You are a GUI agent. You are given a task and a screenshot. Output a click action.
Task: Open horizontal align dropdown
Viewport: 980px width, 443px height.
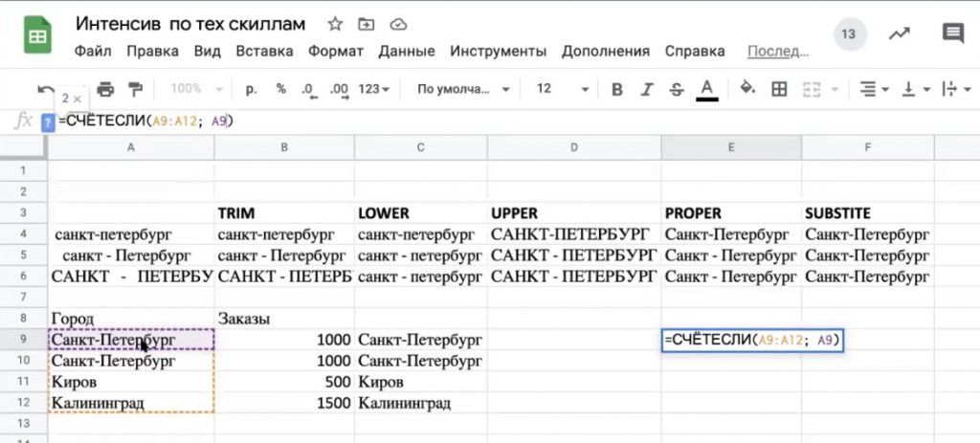tap(874, 89)
